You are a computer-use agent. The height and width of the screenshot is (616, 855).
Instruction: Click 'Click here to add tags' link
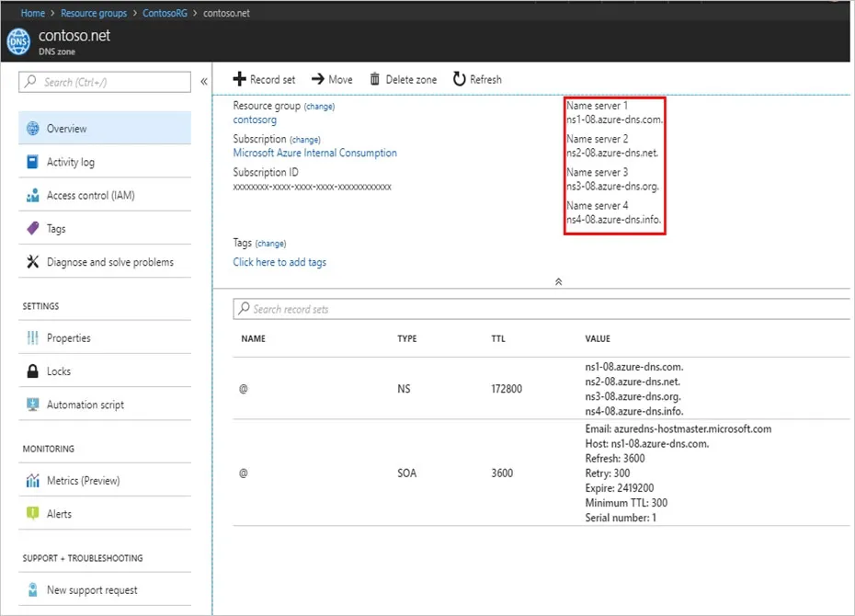[279, 262]
